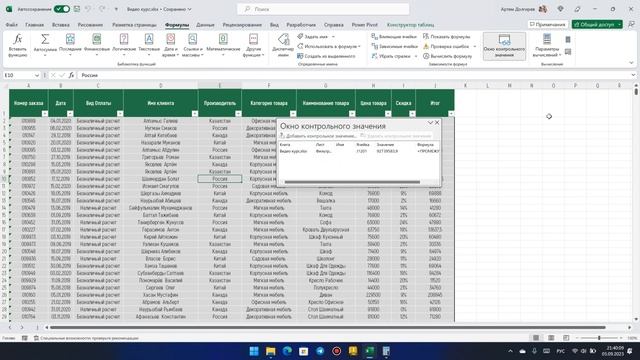Collapse the ribbon with the chevron

[x=631, y=63]
